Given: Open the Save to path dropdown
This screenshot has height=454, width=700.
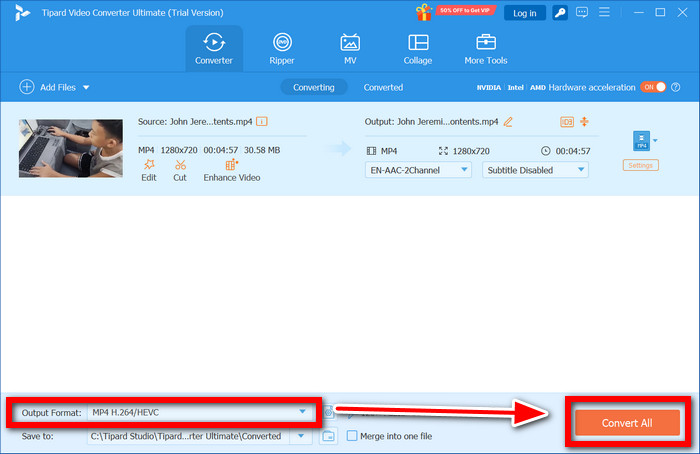Looking at the screenshot, I should pyautogui.click(x=301, y=436).
